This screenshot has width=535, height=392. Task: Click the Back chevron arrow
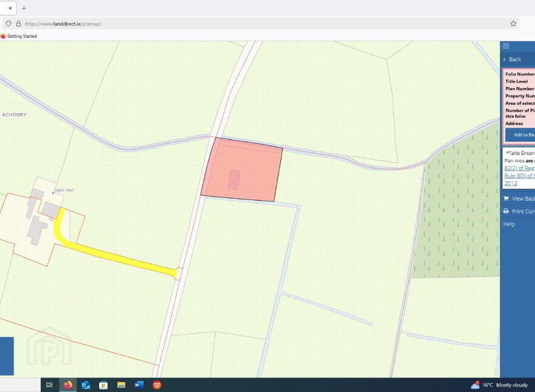(505, 60)
